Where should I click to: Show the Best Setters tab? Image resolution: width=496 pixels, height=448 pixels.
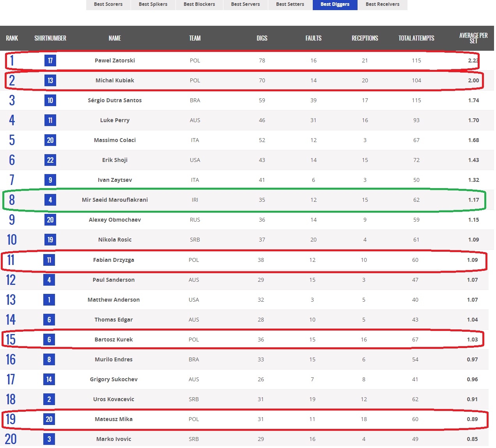(290, 4)
